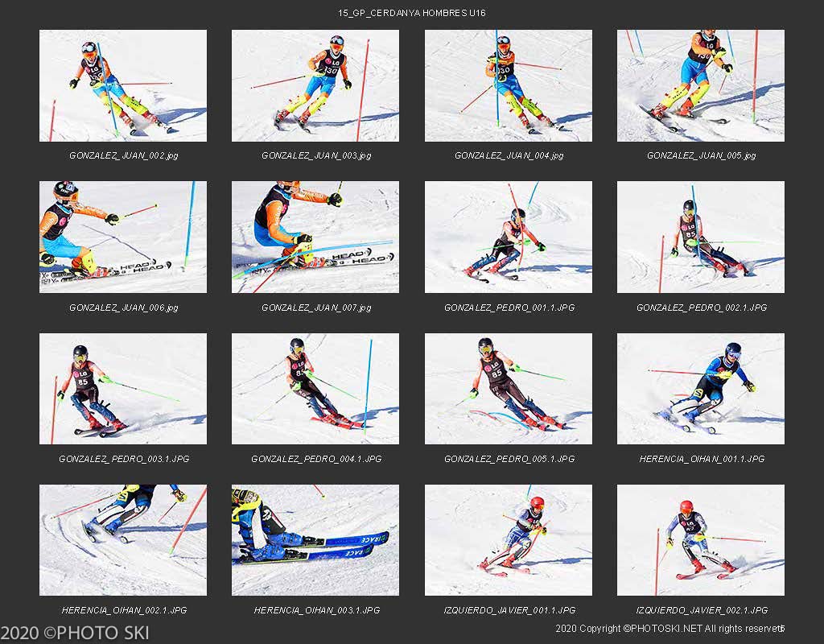
Task: Select the HERENCIA_OIHAN_001.1.JPG thumbnail
Action: [x=701, y=389]
